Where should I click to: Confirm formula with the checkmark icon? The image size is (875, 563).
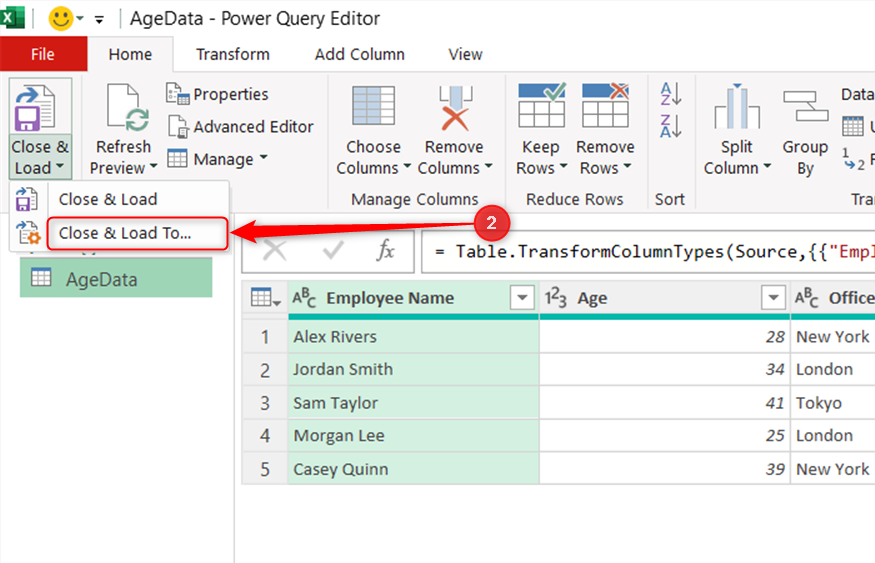pyautogui.click(x=333, y=251)
